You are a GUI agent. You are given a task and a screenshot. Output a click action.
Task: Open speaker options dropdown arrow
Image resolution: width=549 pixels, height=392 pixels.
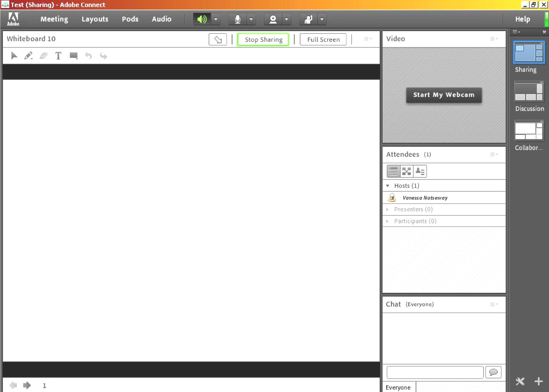tap(216, 19)
